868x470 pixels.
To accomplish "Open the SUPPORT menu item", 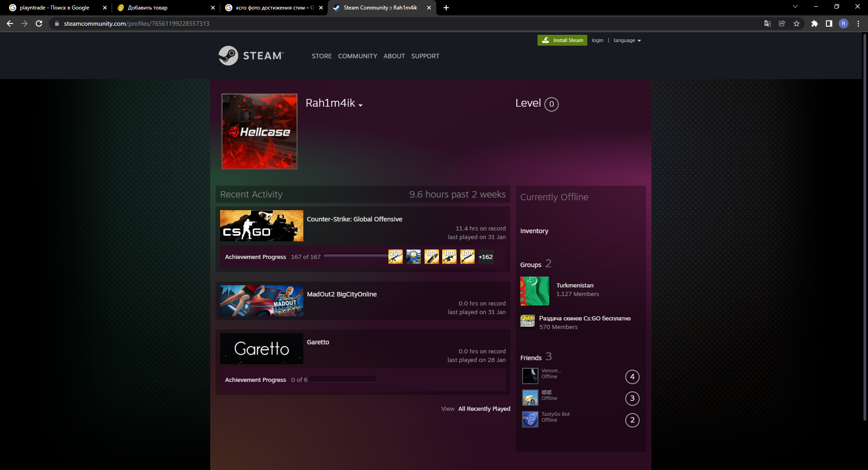I will coord(425,56).
